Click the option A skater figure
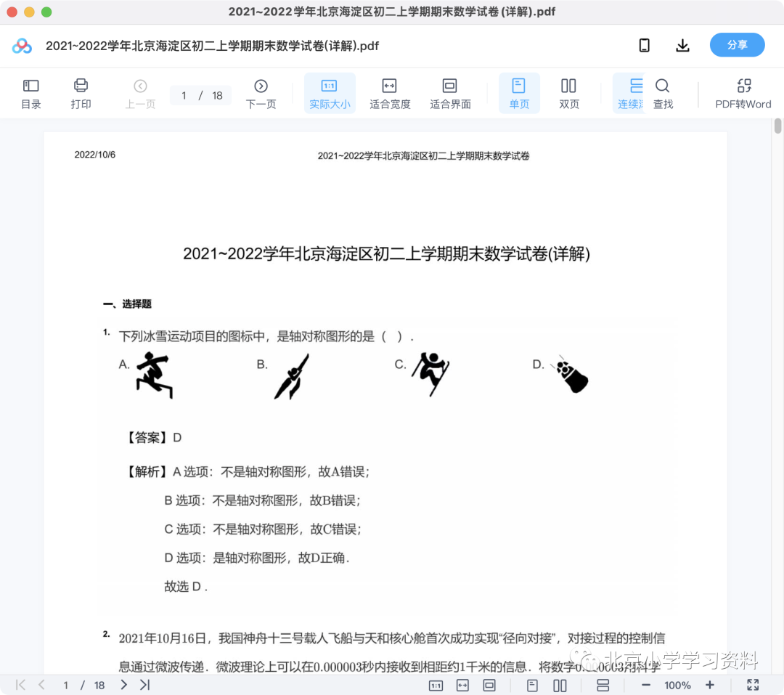Screen dimensions: 784x695 (x=155, y=375)
